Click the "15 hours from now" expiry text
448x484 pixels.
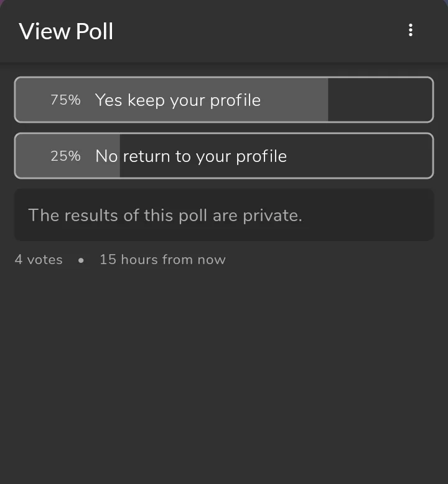point(162,260)
